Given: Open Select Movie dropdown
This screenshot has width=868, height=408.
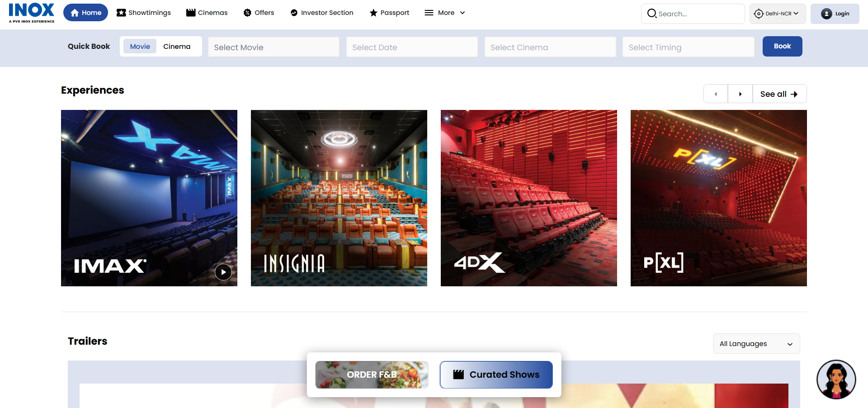Looking at the screenshot, I should pos(274,47).
